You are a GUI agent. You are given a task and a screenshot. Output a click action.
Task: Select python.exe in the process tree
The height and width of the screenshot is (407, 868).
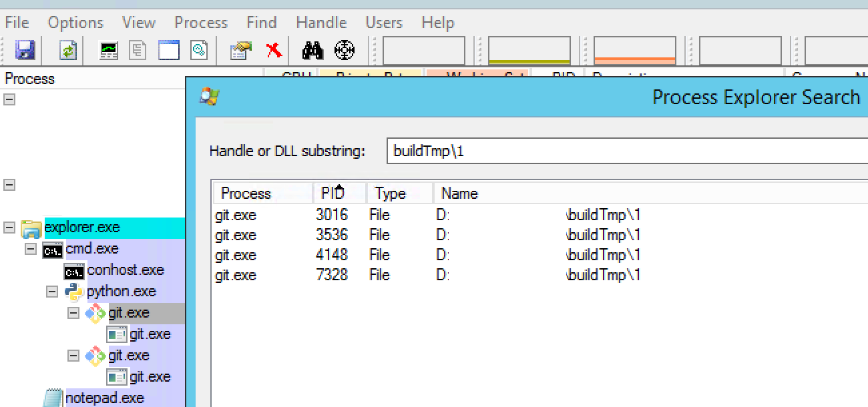[122, 292]
